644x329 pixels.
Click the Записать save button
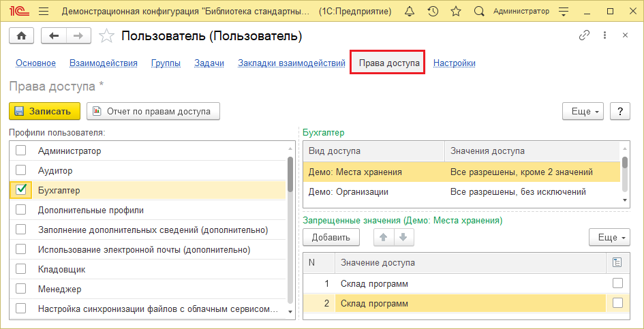tap(44, 111)
